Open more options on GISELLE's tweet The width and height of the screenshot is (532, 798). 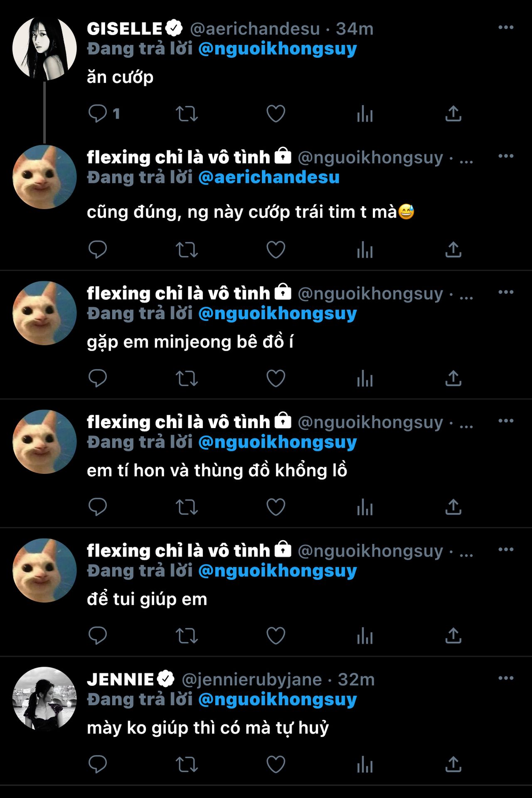(506, 27)
